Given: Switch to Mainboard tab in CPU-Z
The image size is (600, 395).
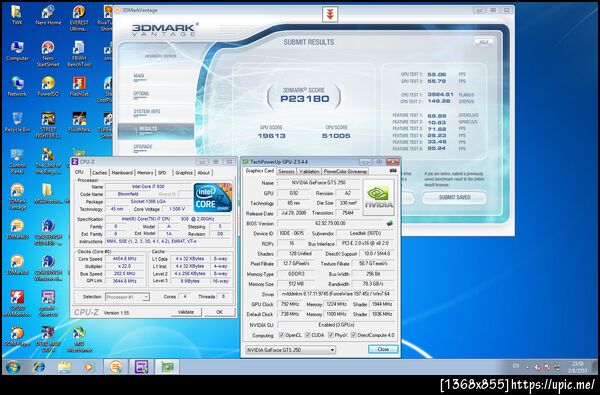Looking at the screenshot, I should pos(122,173).
